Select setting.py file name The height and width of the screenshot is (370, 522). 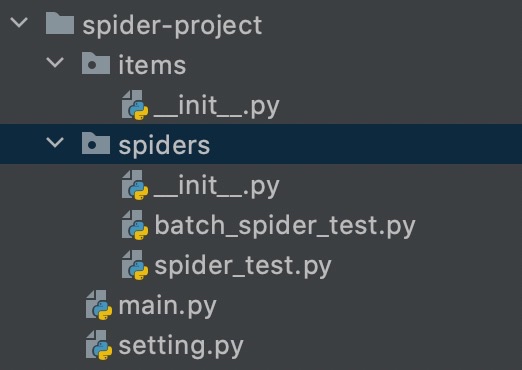(181, 346)
